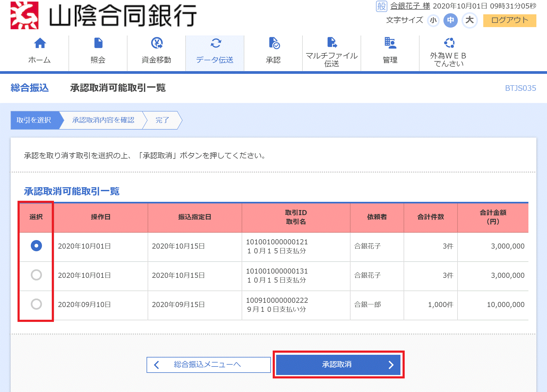The height and width of the screenshot is (392, 547).
Task: Open the 管理 menu label
Action: pyautogui.click(x=390, y=60)
